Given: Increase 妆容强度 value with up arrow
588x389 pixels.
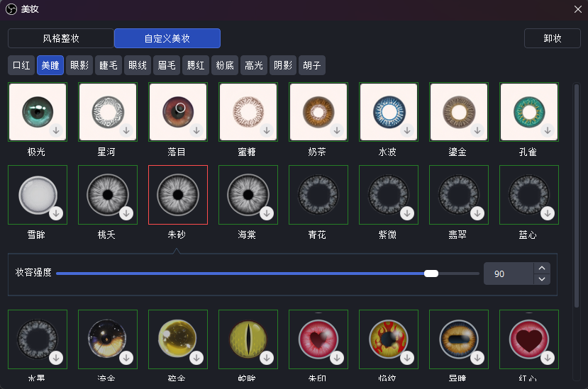Looking at the screenshot, I should coord(542,268).
